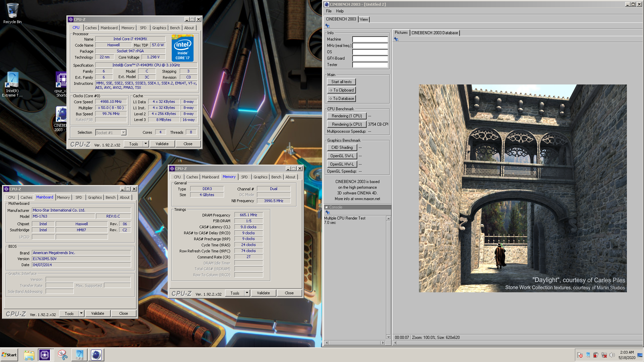Image resolution: width=644 pixels, height=362 pixels.
Task: Click left arrow of console horizontal scrollbar
Action: click(x=327, y=343)
